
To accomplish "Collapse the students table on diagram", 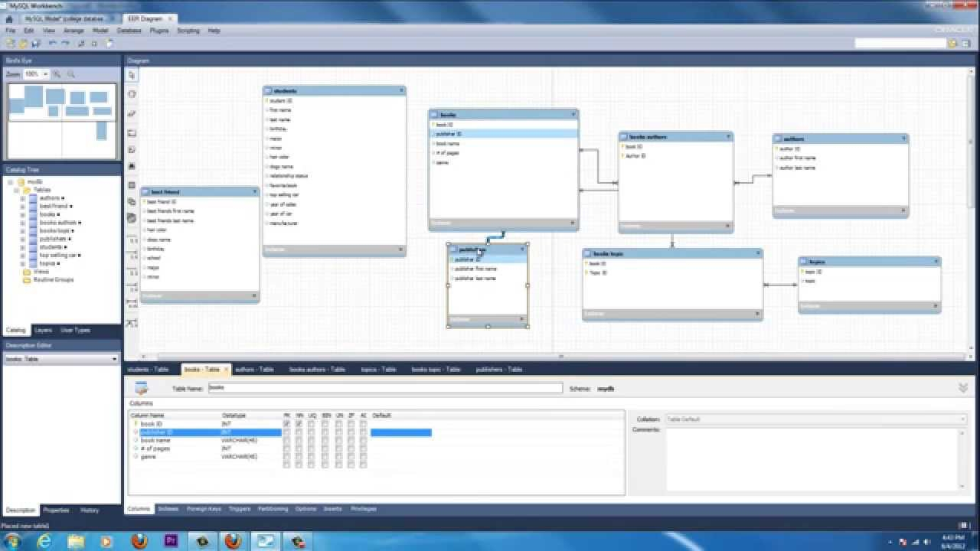I will pos(401,90).
